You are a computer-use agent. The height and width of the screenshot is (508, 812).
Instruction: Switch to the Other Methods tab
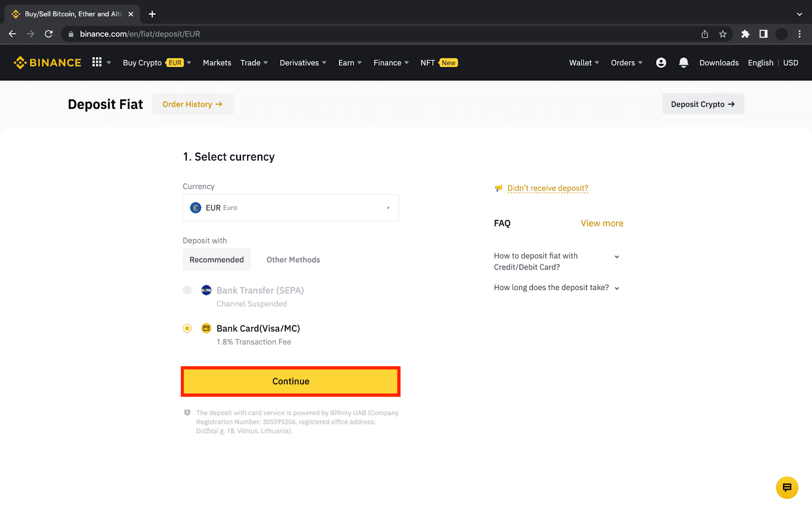point(293,260)
